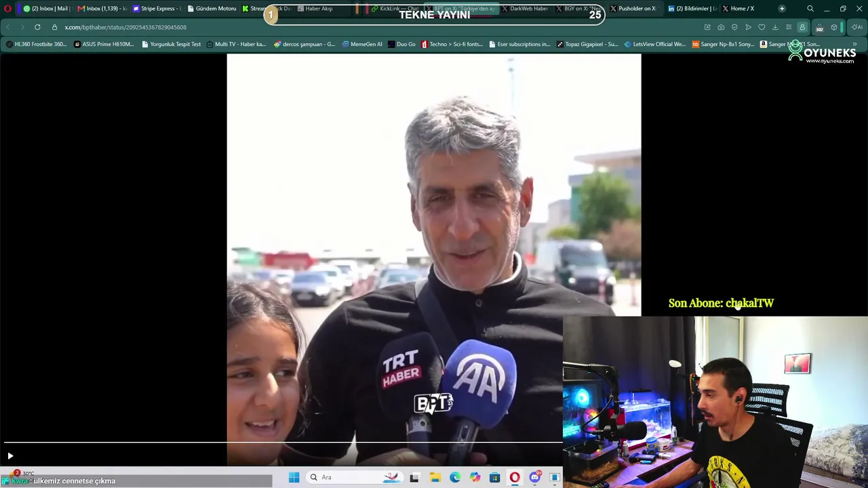The height and width of the screenshot is (488, 868).
Task: Select the "Gündem Motoru" tab
Action: coord(212,9)
